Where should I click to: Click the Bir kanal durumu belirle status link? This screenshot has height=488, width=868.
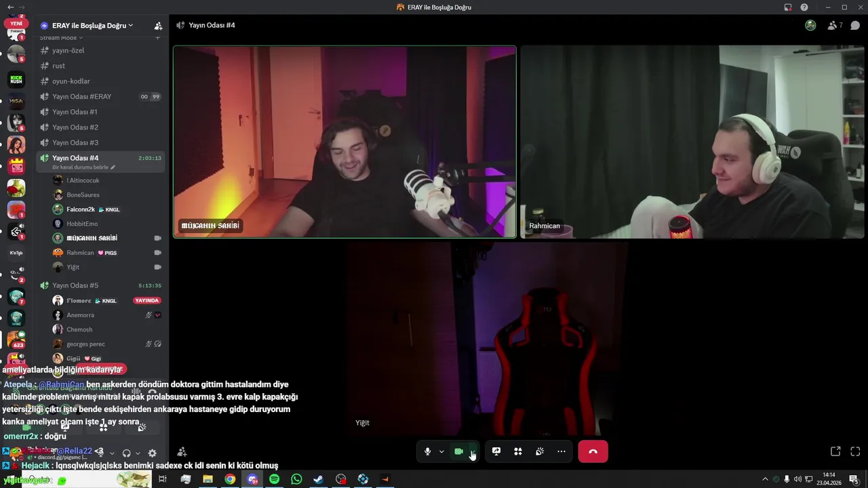pos(84,167)
